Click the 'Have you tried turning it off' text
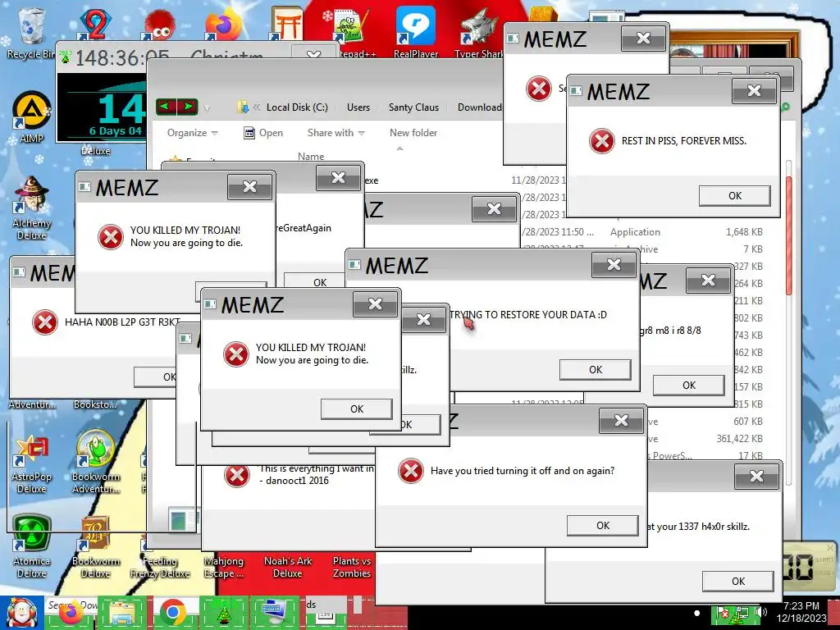Screen dimensions: 840x630 tap(523, 470)
